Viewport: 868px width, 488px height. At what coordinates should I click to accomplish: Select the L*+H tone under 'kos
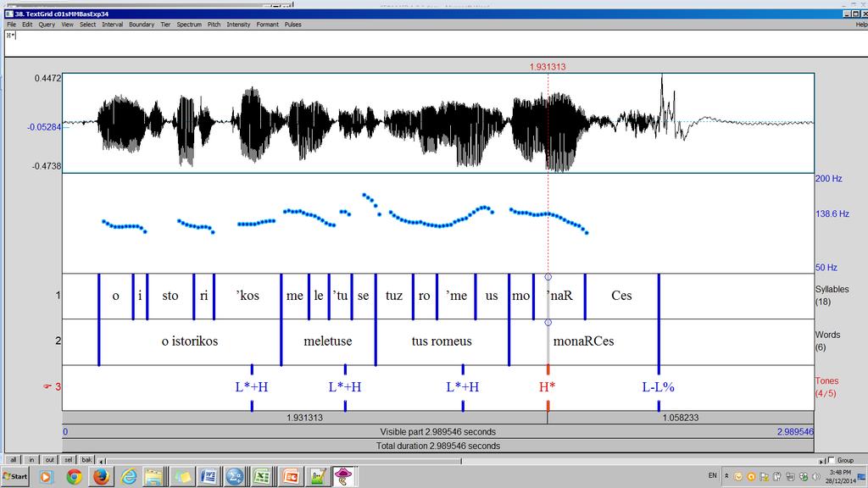[x=251, y=386]
